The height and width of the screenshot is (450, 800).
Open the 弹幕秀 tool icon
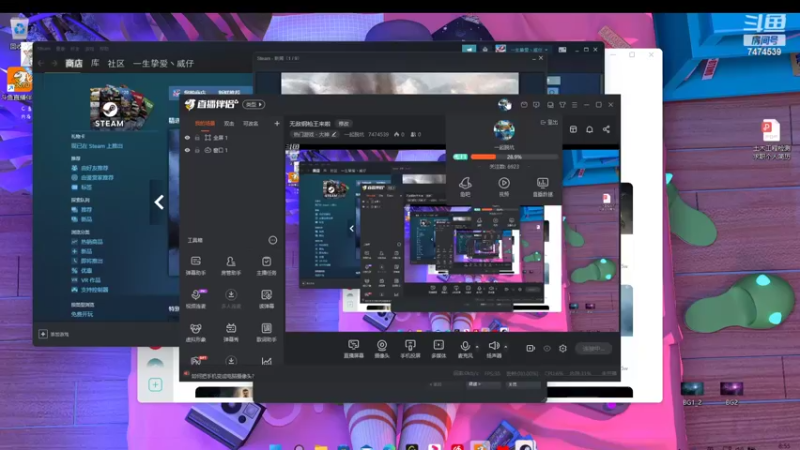(x=231, y=332)
